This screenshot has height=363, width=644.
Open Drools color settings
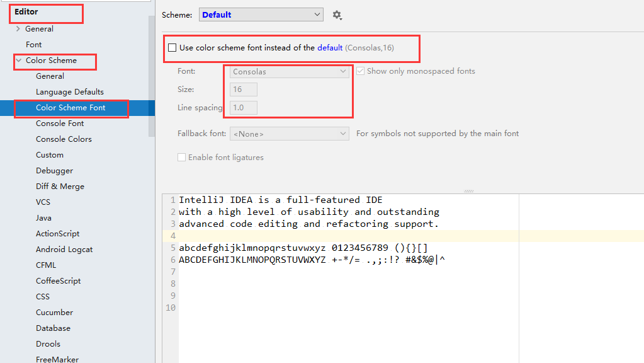(x=48, y=344)
